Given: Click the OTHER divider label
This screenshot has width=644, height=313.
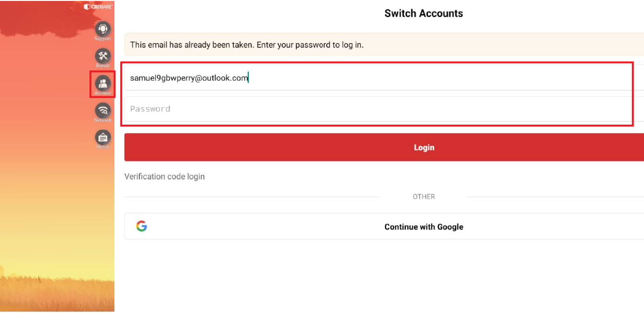Looking at the screenshot, I should tap(423, 197).
